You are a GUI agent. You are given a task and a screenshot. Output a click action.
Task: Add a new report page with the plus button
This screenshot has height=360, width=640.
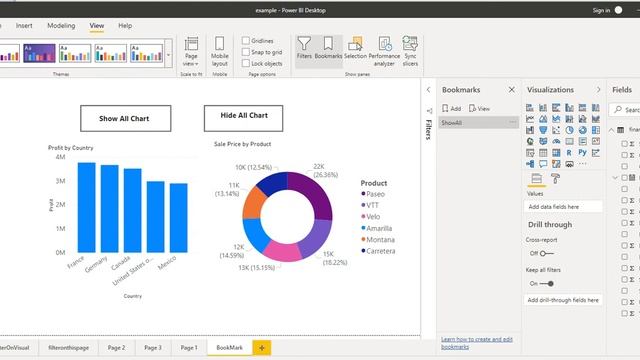click(x=262, y=348)
